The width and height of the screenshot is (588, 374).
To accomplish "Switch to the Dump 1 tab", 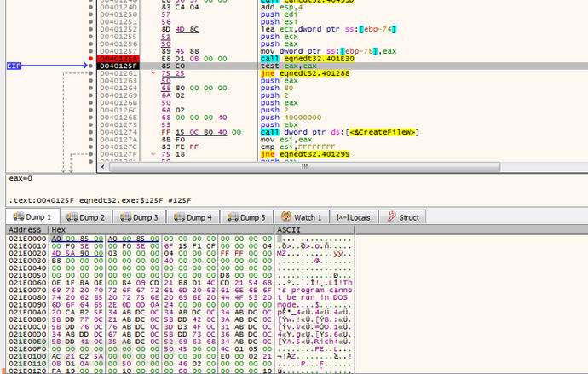I will click(x=32, y=217).
